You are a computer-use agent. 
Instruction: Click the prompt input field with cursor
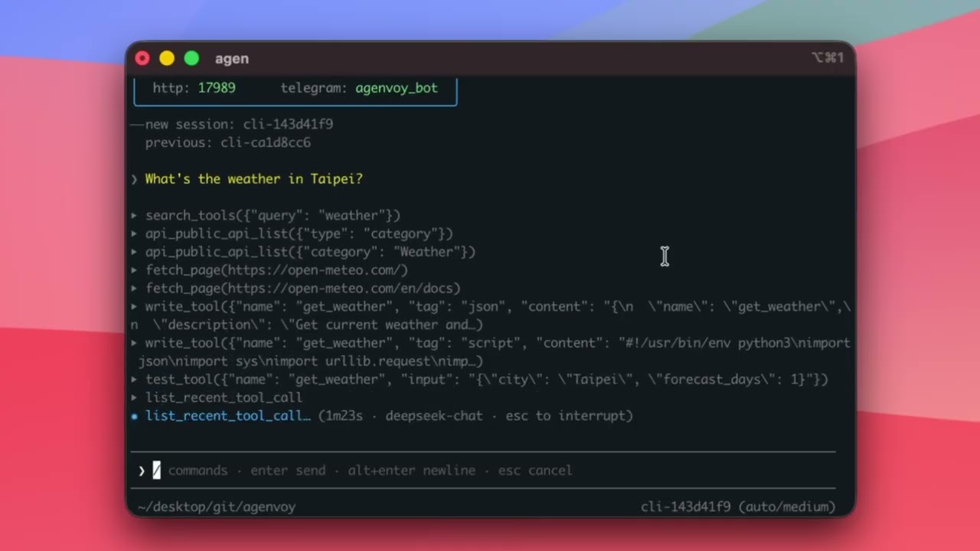coord(490,470)
